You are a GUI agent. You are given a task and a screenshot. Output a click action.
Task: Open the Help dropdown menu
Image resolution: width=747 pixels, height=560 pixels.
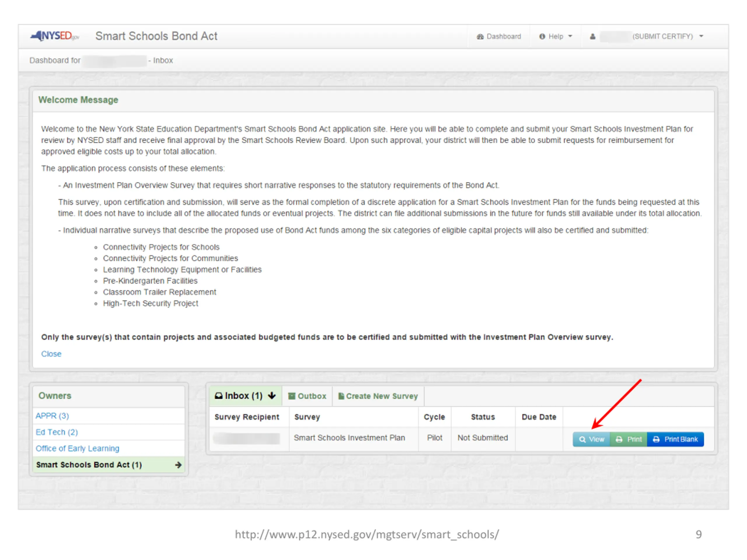[556, 36]
